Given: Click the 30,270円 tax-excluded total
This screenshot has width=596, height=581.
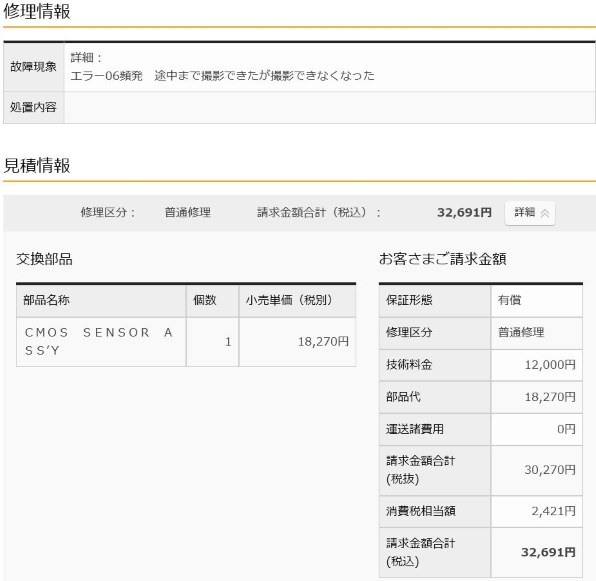Looking at the screenshot, I should pyautogui.click(x=550, y=470).
